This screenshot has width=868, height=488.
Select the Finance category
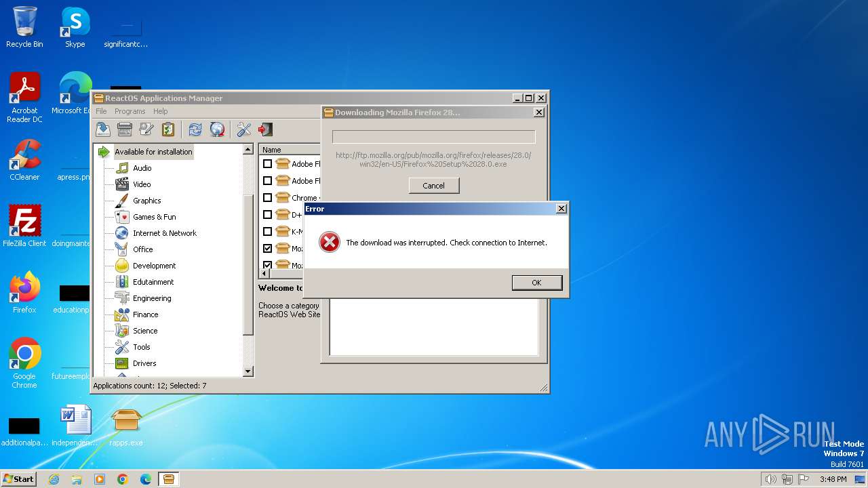click(145, 314)
